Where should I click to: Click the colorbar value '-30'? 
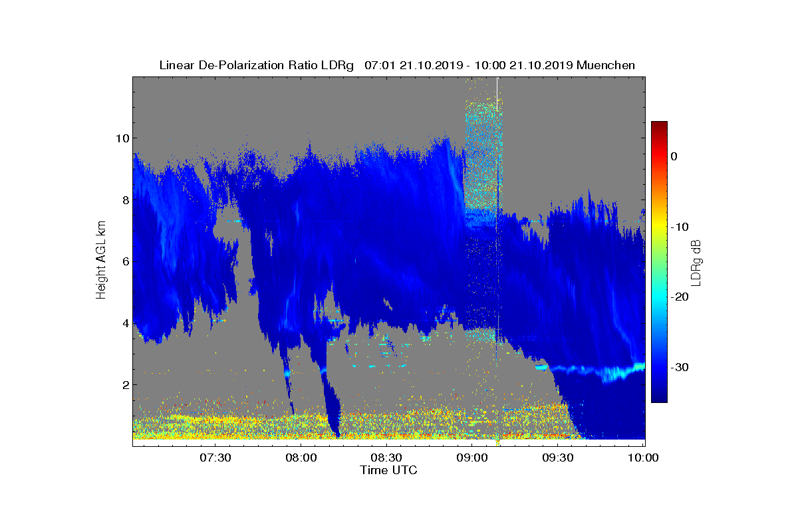click(680, 367)
